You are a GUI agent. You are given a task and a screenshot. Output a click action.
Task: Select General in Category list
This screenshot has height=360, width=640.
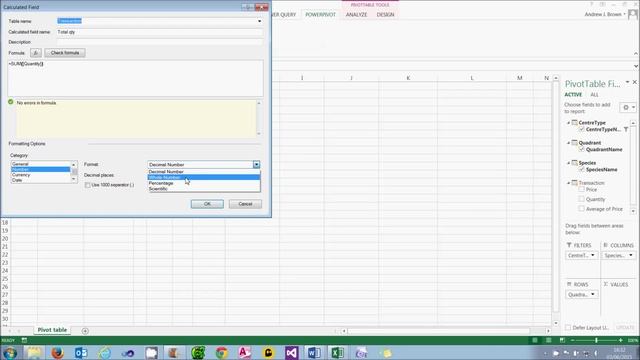point(40,164)
